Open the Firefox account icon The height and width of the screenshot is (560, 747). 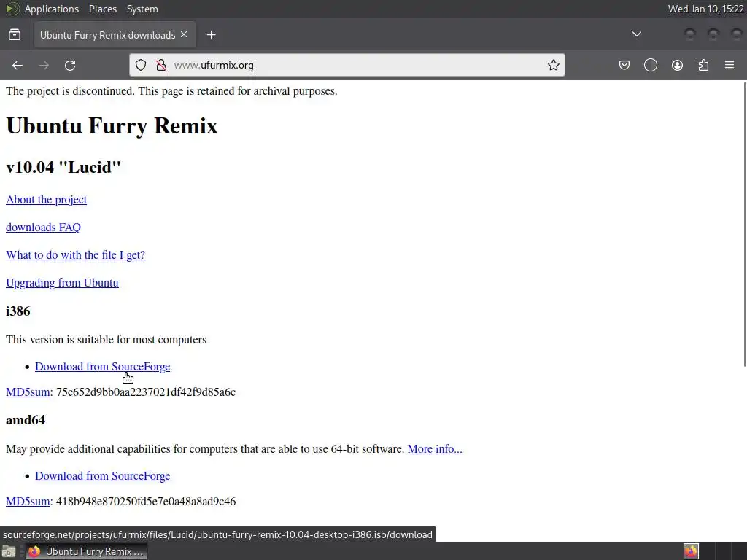point(677,65)
